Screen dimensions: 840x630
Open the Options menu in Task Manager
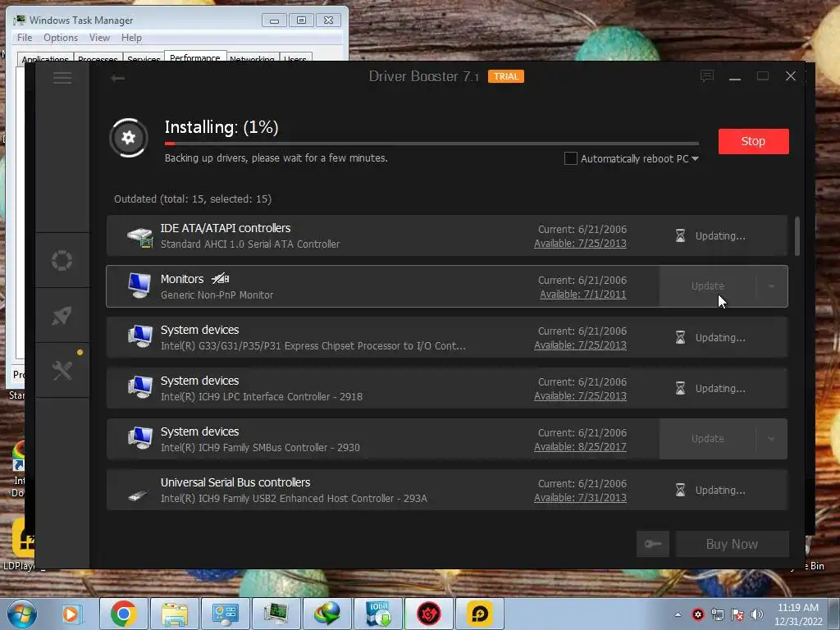61,38
